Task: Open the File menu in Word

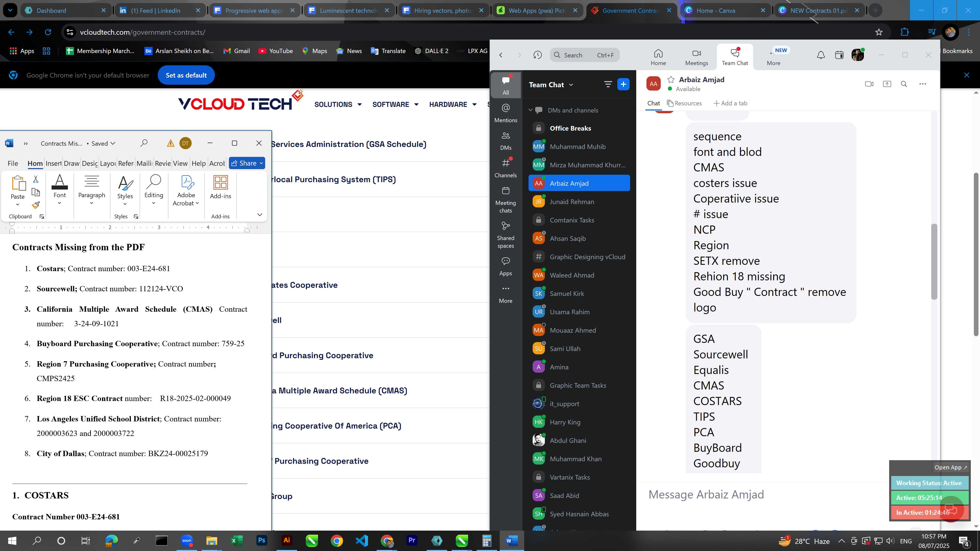Action: click(x=13, y=163)
